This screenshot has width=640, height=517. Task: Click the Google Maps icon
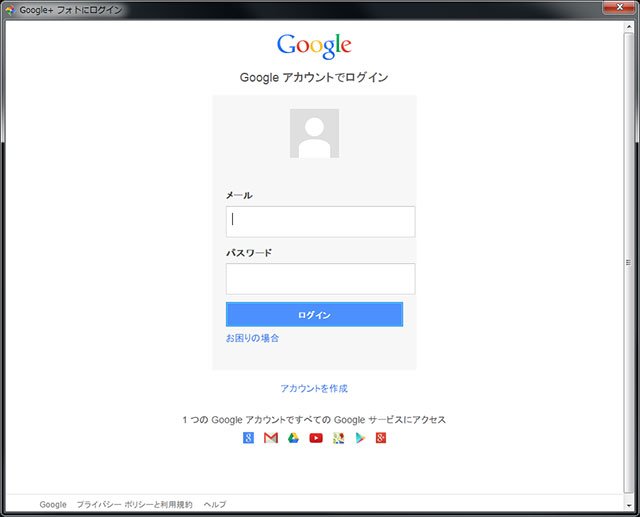tap(338, 438)
